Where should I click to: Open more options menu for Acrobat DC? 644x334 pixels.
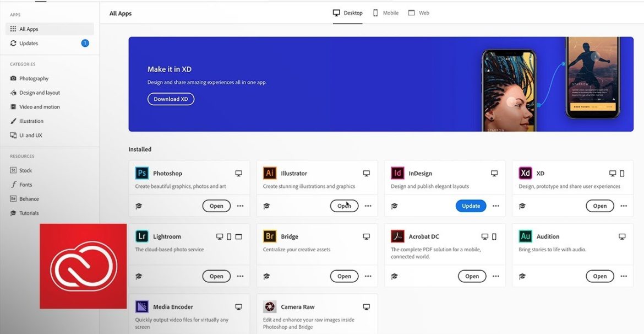click(x=496, y=277)
